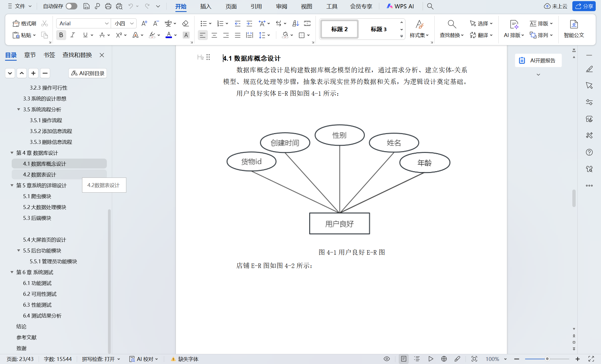The image size is (601, 364).
Task: Set left text alignment
Action: pos(203,35)
